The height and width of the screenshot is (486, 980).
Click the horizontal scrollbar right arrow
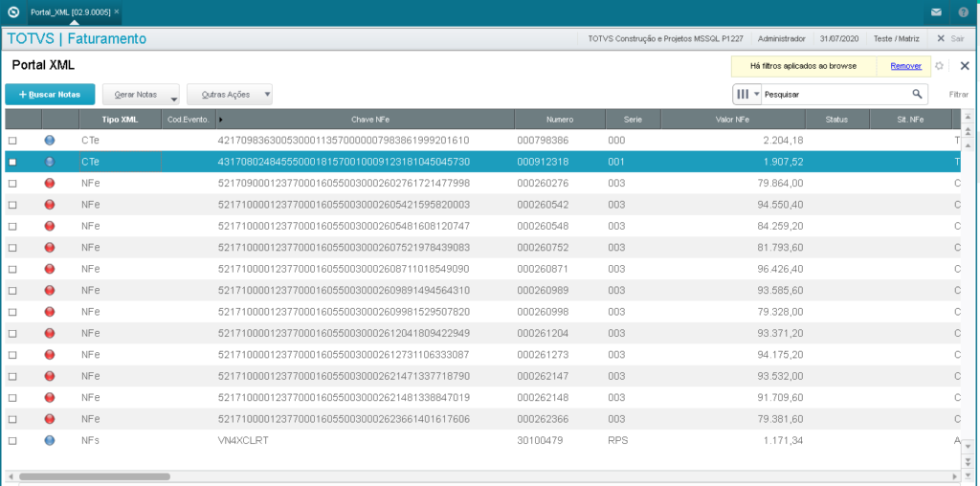click(x=954, y=476)
